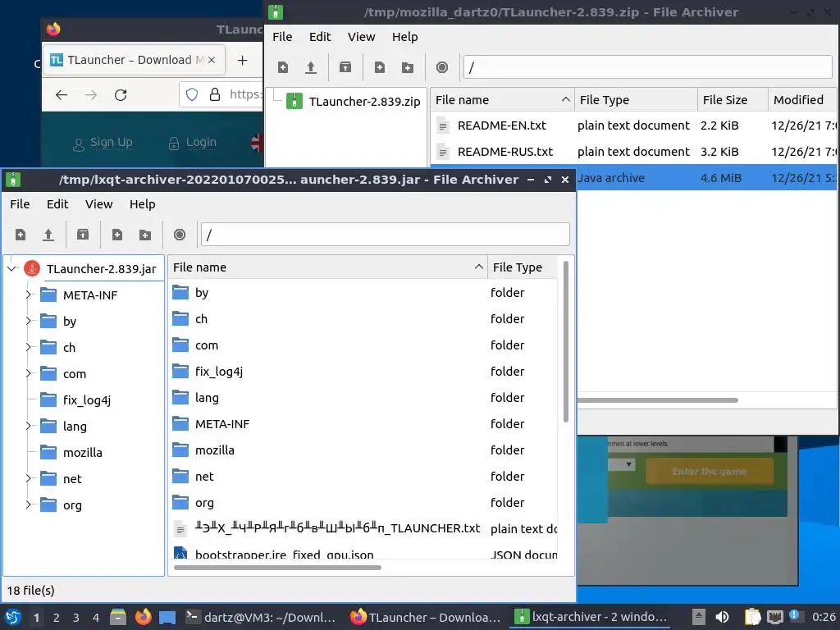The image size is (840, 630).
Task: Click the Extract icon in the front File Archiver toolbar
Action: (x=83, y=235)
